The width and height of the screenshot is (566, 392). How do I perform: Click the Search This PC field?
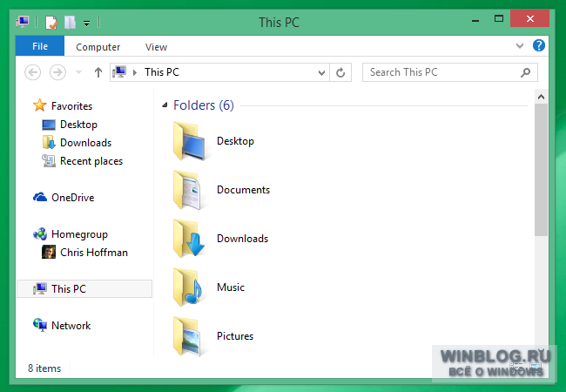450,72
